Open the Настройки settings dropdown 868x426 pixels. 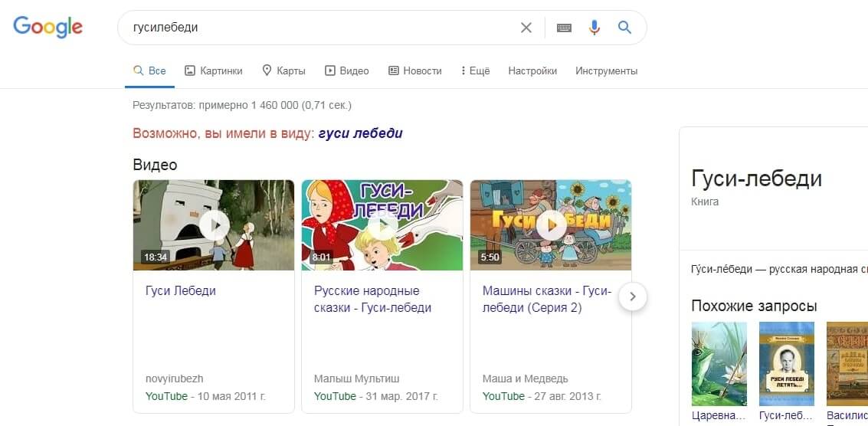pyautogui.click(x=532, y=70)
